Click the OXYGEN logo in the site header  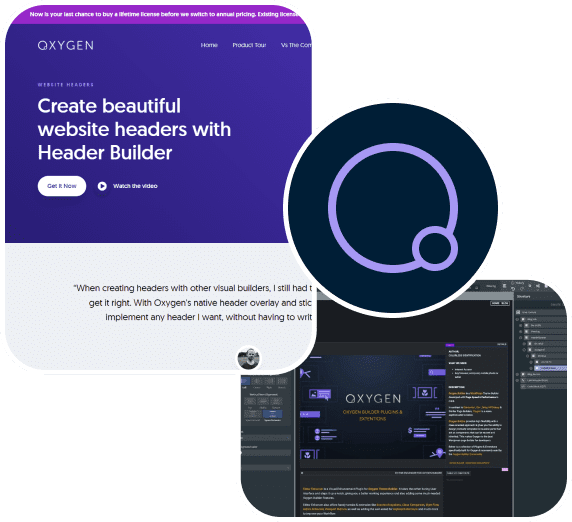coord(66,45)
